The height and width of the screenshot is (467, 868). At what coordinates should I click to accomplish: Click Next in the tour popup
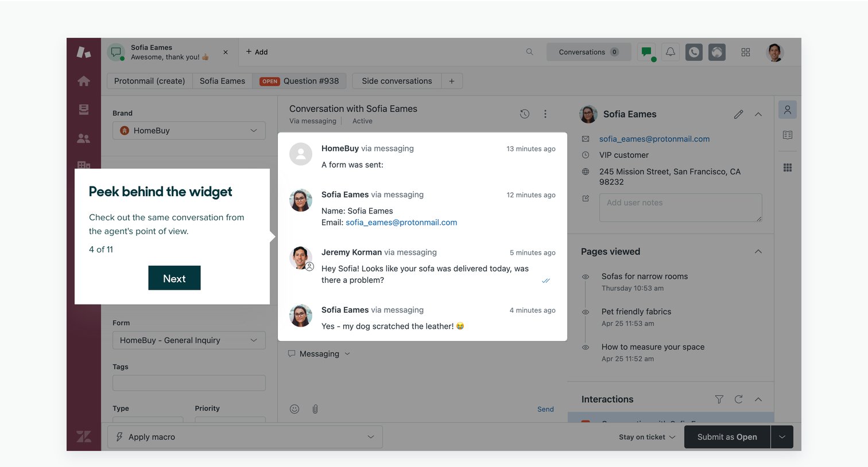(x=175, y=278)
